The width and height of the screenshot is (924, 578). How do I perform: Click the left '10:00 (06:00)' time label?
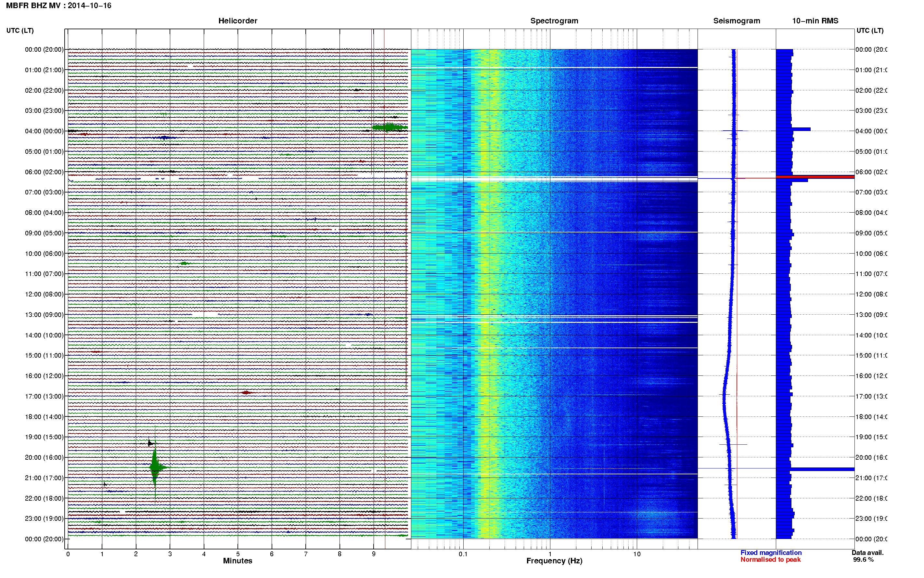click(x=44, y=254)
